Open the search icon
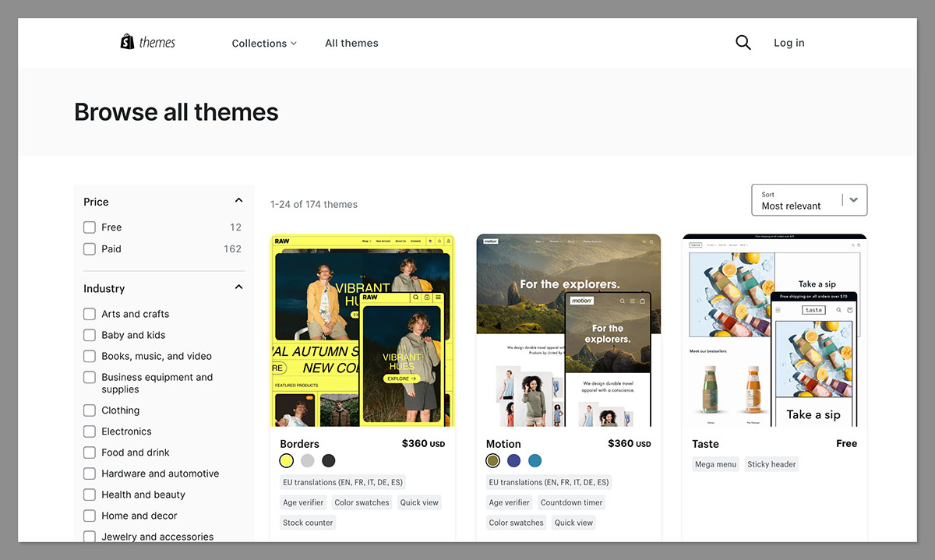 click(743, 43)
